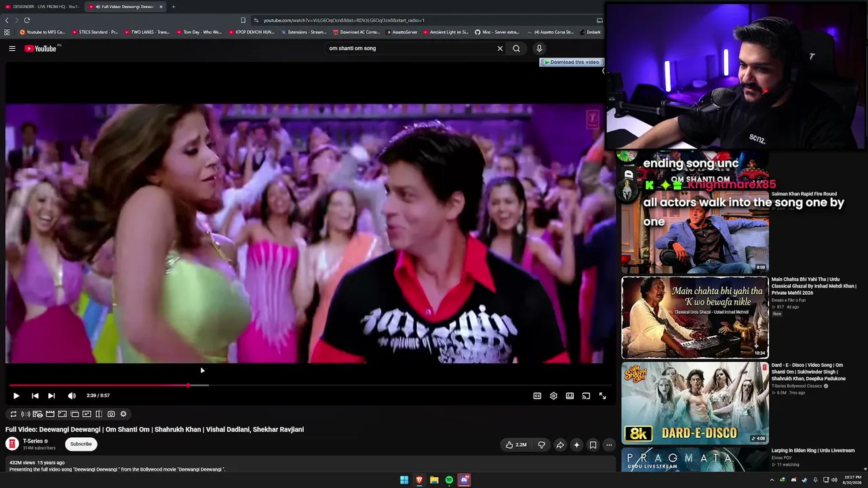The width and height of the screenshot is (868, 488).
Task: Open Brave browser from the taskbar
Action: pyautogui.click(x=419, y=480)
